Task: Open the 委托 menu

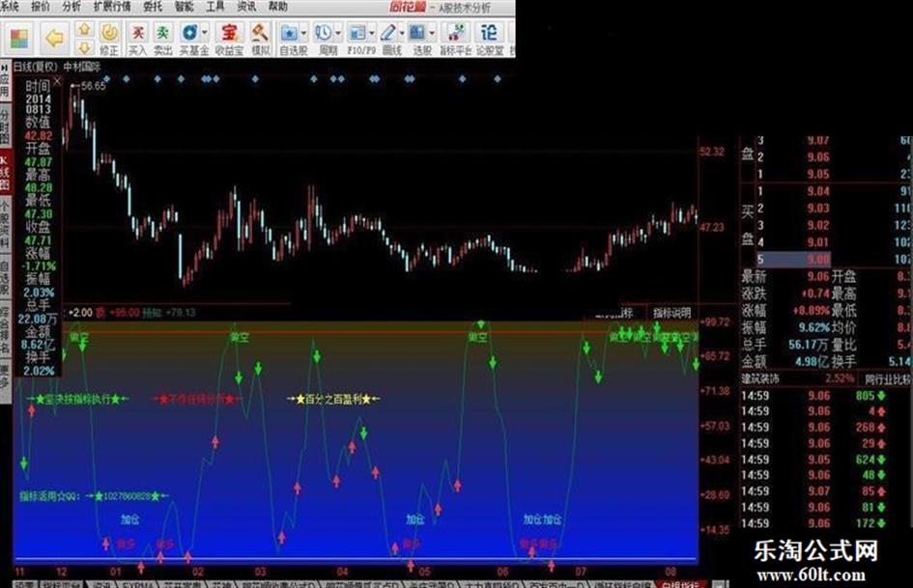Action: coord(152,7)
